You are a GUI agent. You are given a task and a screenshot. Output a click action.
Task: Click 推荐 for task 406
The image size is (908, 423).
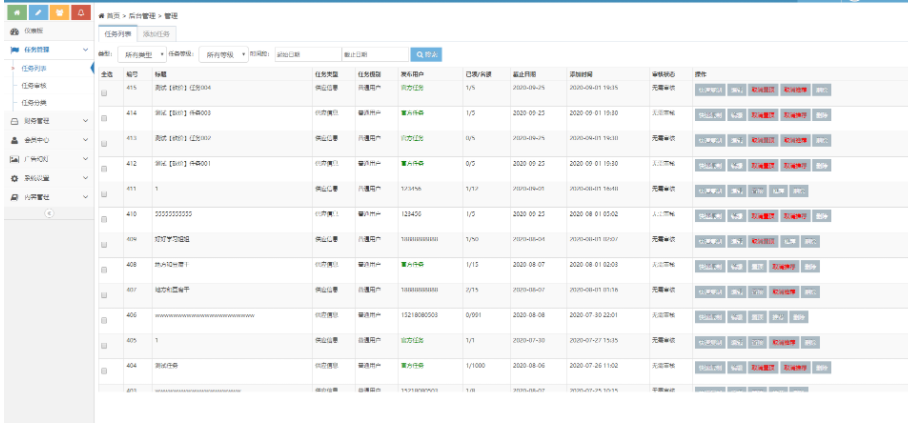(777, 317)
